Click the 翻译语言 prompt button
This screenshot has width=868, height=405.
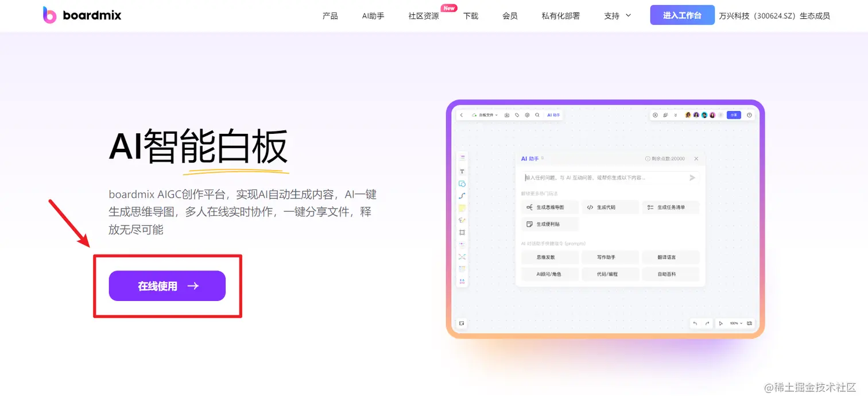click(671, 257)
